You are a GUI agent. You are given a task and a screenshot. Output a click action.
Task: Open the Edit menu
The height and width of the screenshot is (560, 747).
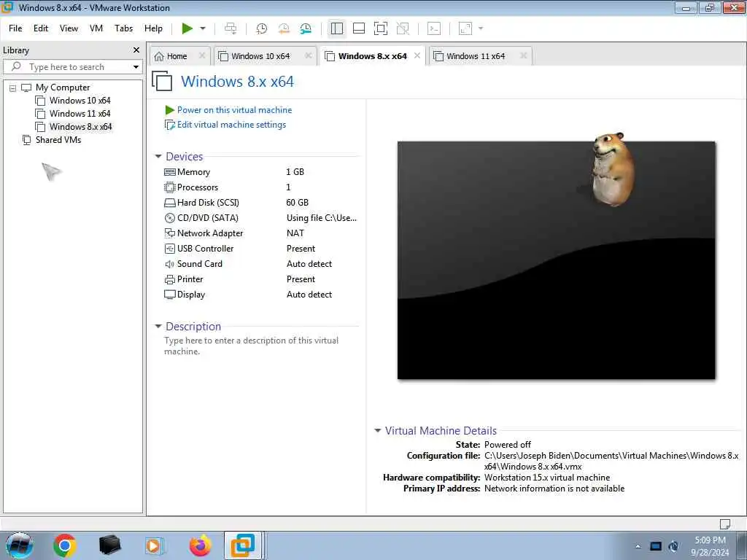click(x=41, y=28)
